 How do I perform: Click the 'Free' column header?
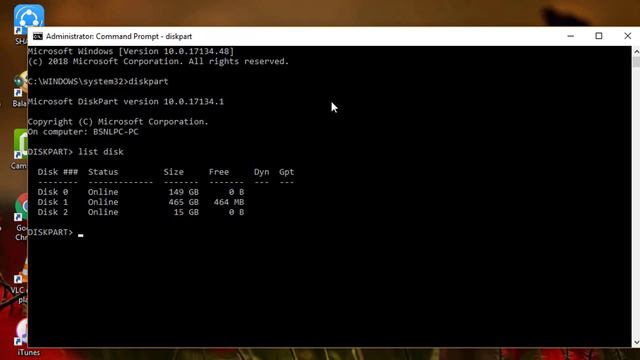(x=219, y=172)
